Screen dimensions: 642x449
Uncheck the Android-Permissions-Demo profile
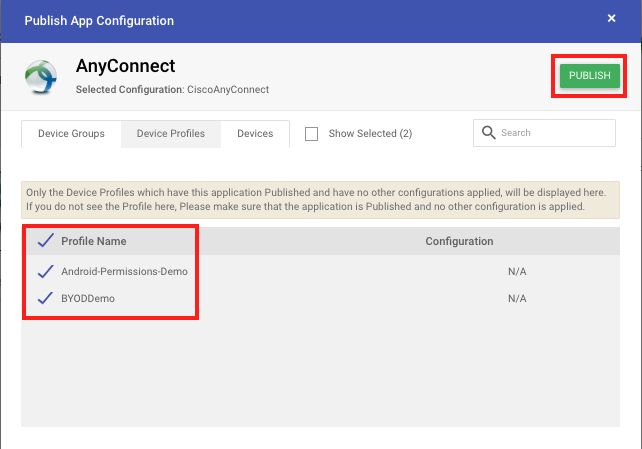click(x=45, y=271)
